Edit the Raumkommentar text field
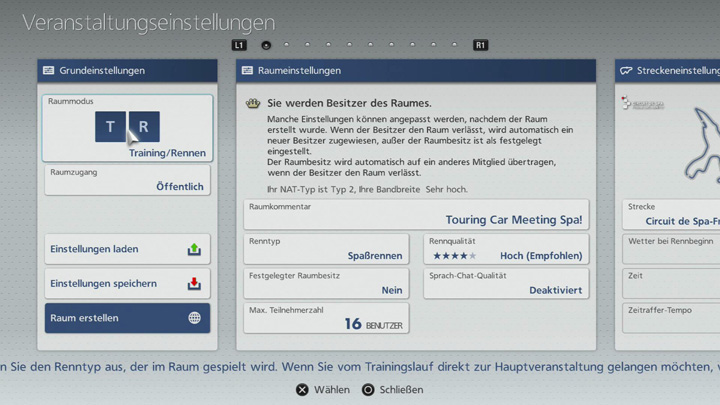Screen dimensions: 720x405 [x=416, y=214]
